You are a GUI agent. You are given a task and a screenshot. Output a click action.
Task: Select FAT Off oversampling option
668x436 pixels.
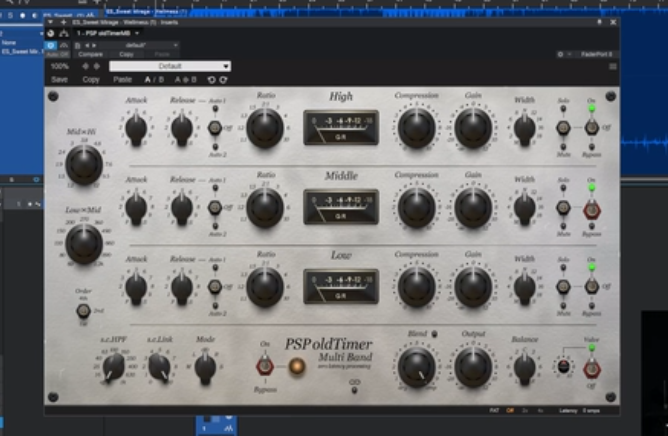coord(510,410)
